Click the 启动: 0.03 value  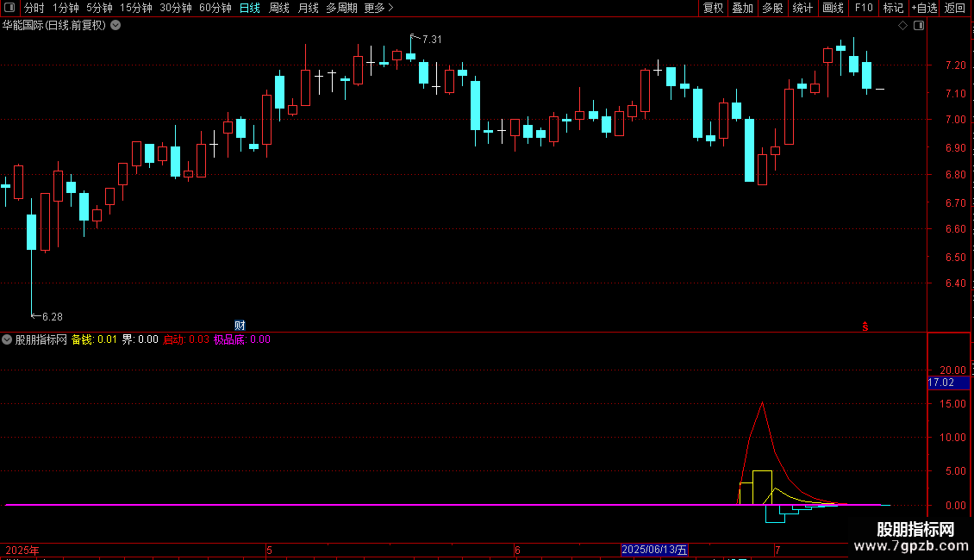pos(185,339)
